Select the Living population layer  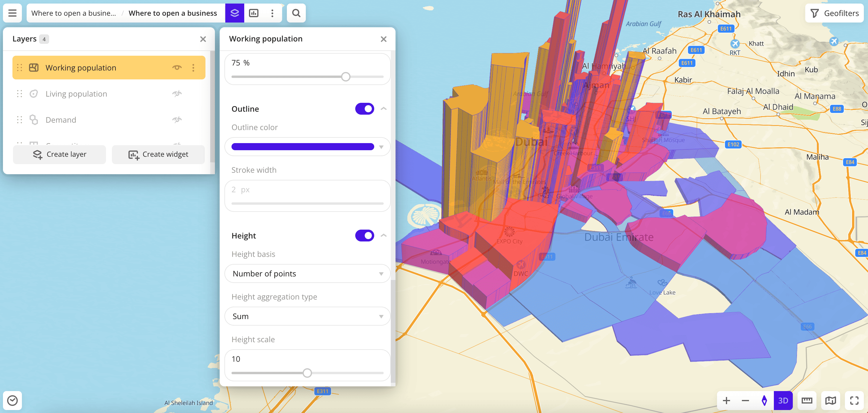click(76, 94)
